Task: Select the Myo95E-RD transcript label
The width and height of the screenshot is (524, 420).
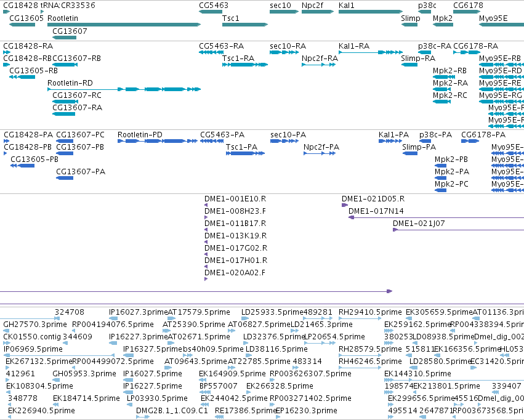Action: [500, 71]
